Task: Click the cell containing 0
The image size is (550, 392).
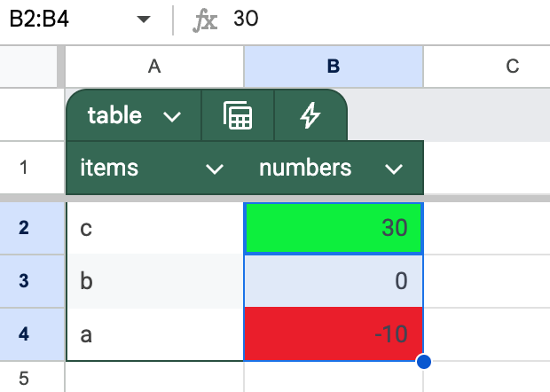Action: [334, 281]
